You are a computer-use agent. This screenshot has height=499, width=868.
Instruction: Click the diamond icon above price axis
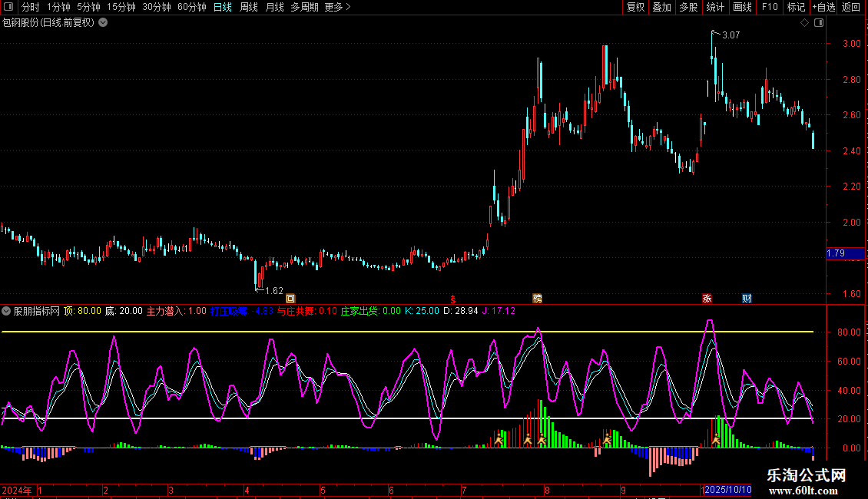pyautogui.click(x=805, y=23)
